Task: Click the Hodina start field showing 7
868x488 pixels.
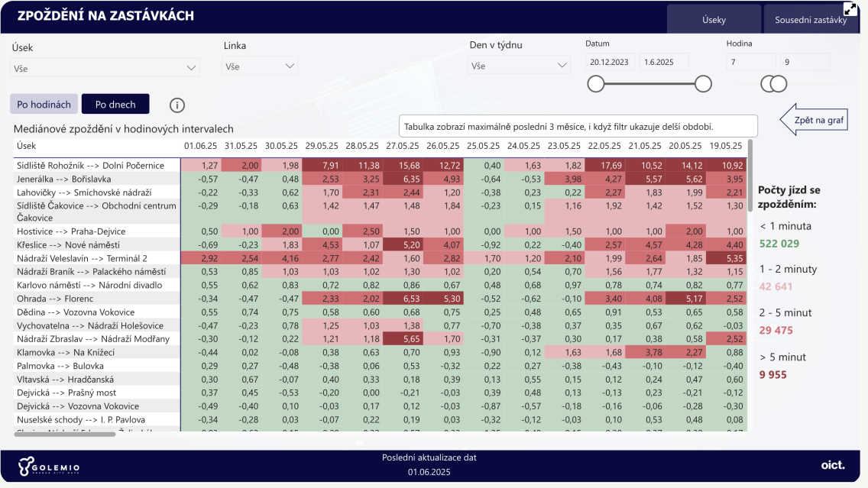Action: (751, 62)
